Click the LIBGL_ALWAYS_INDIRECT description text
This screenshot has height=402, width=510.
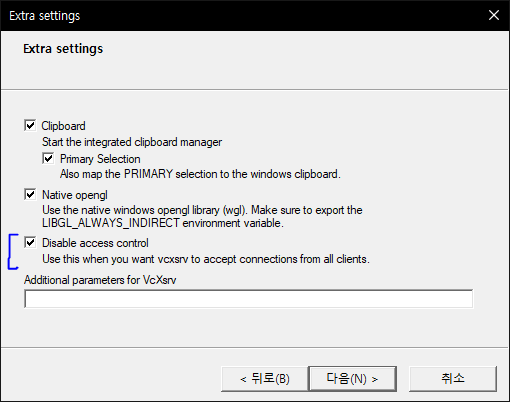click(x=202, y=217)
